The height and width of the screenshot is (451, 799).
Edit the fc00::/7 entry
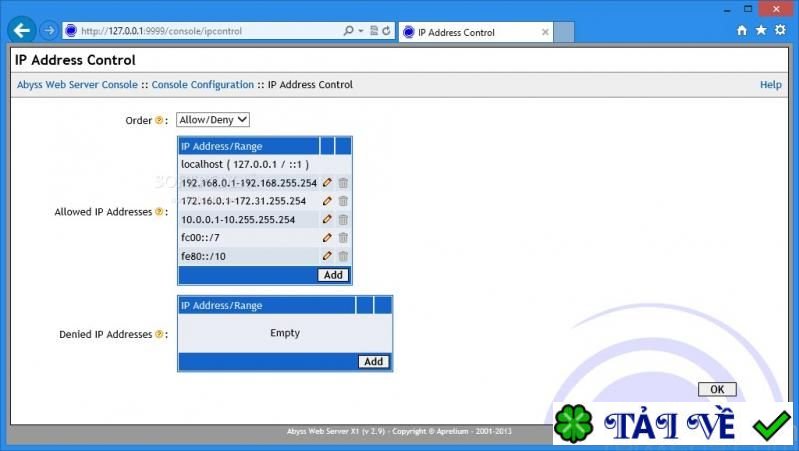coord(327,237)
